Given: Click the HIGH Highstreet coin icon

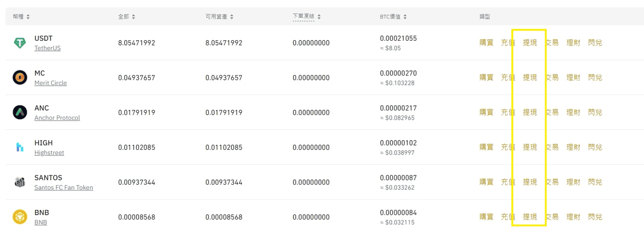Looking at the screenshot, I should coord(20,148).
